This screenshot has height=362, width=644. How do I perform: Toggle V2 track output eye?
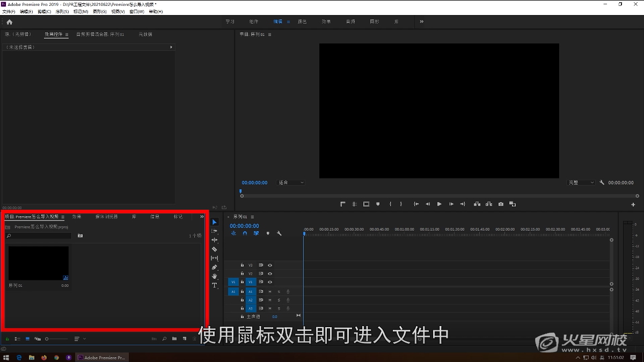[x=270, y=274]
